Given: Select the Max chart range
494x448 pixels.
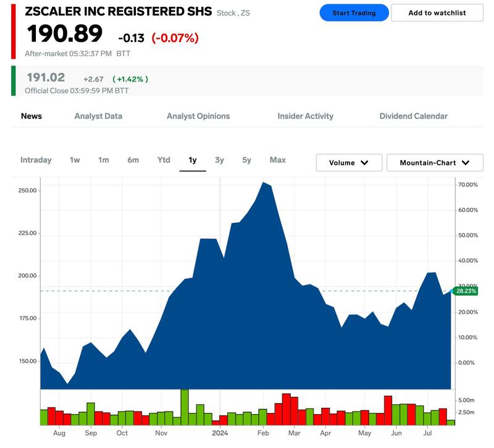Looking at the screenshot, I should pyautogui.click(x=277, y=160).
